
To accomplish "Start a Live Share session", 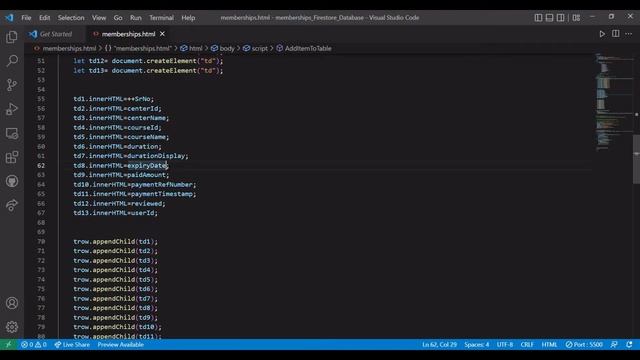I will 72,345.
